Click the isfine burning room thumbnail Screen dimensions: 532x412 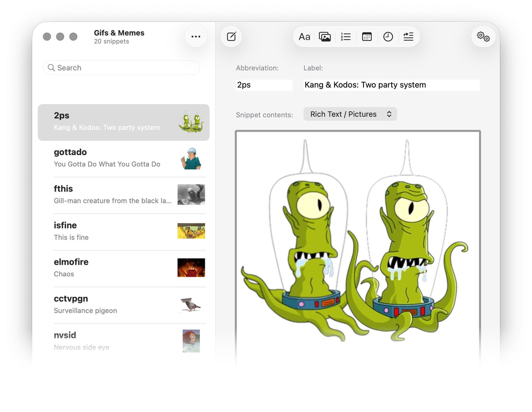191,231
